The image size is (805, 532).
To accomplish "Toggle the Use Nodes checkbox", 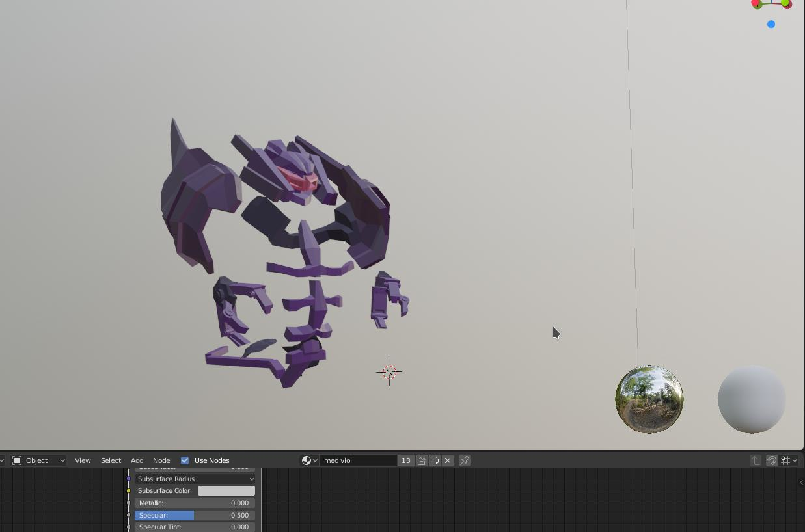I will coord(185,460).
